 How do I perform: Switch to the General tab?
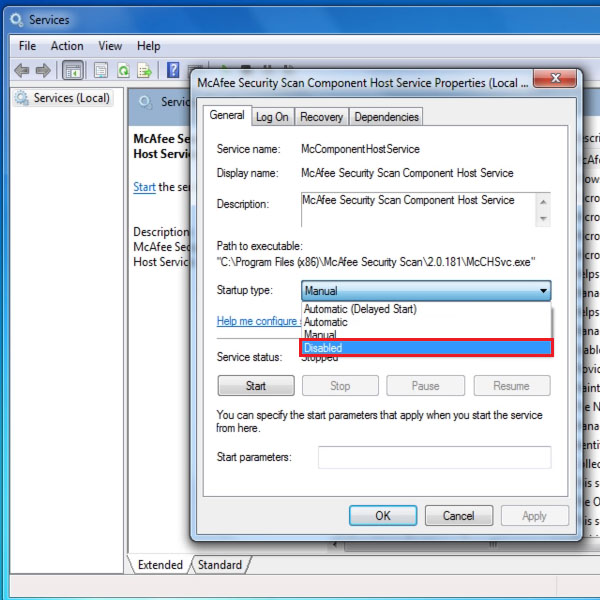[227, 115]
